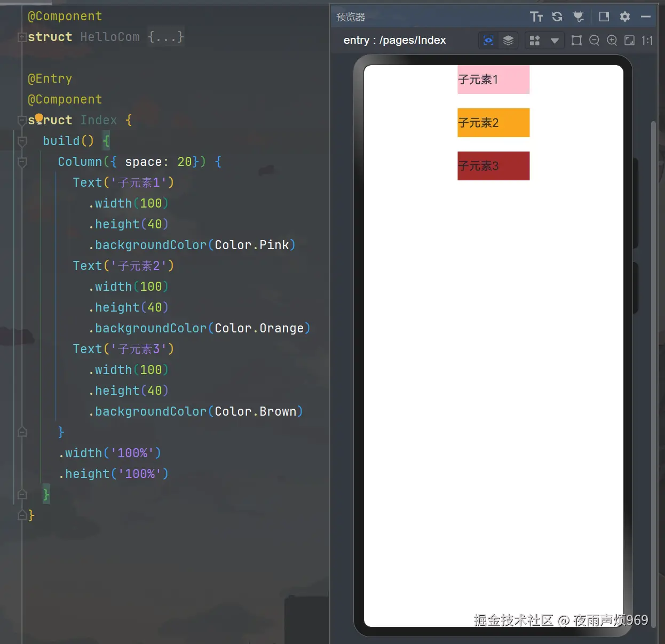The height and width of the screenshot is (644, 665).
Task: Select the brown 子元素3 element in preview
Action: click(x=494, y=166)
